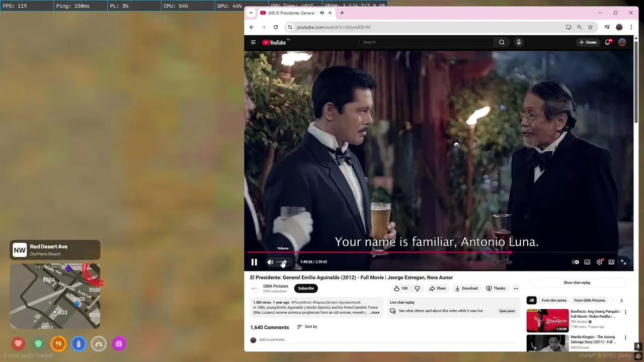Bookmark this page with the star
Image resolution: width=644 pixels, height=362 pixels.
click(591, 27)
